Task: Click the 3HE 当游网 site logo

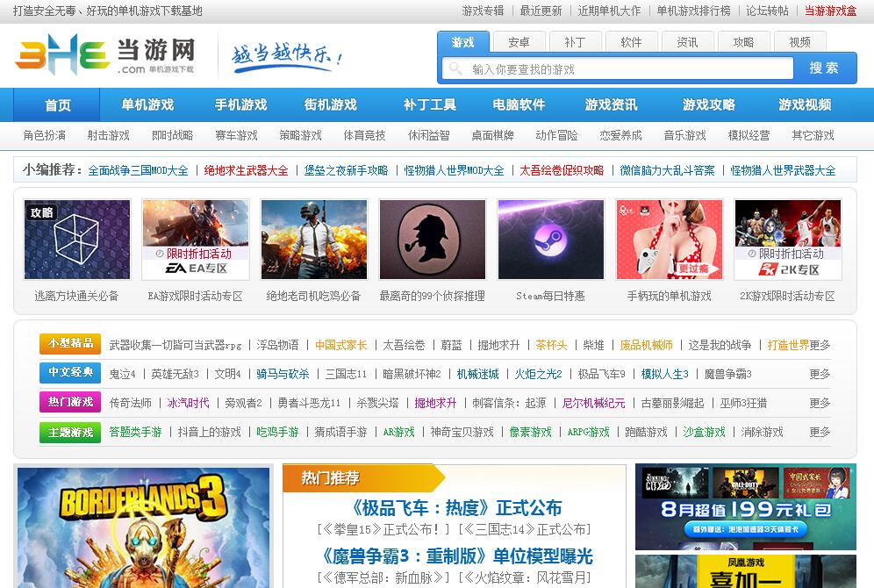Action: tap(105, 54)
